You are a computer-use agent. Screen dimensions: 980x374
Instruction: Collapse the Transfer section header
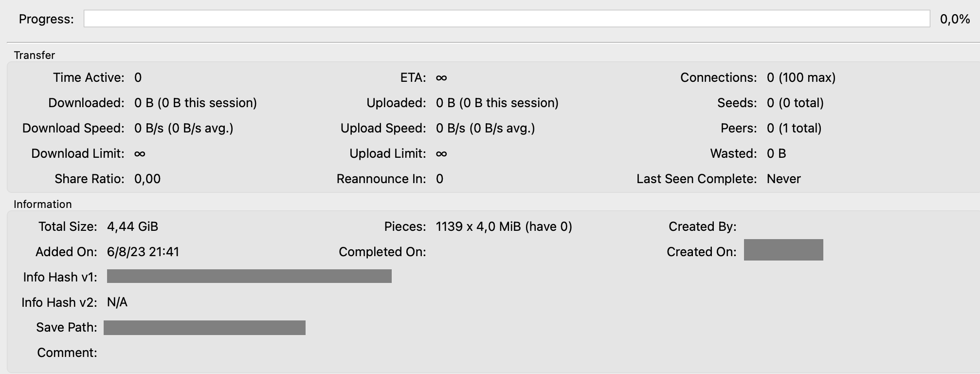(x=34, y=55)
